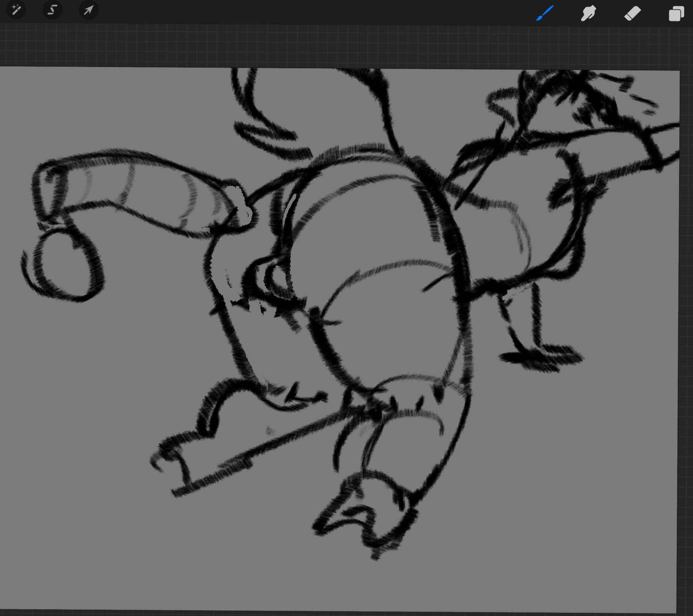The image size is (693, 616).
Task: Select the blue Brush tool
Action: [x=545, y=13]
